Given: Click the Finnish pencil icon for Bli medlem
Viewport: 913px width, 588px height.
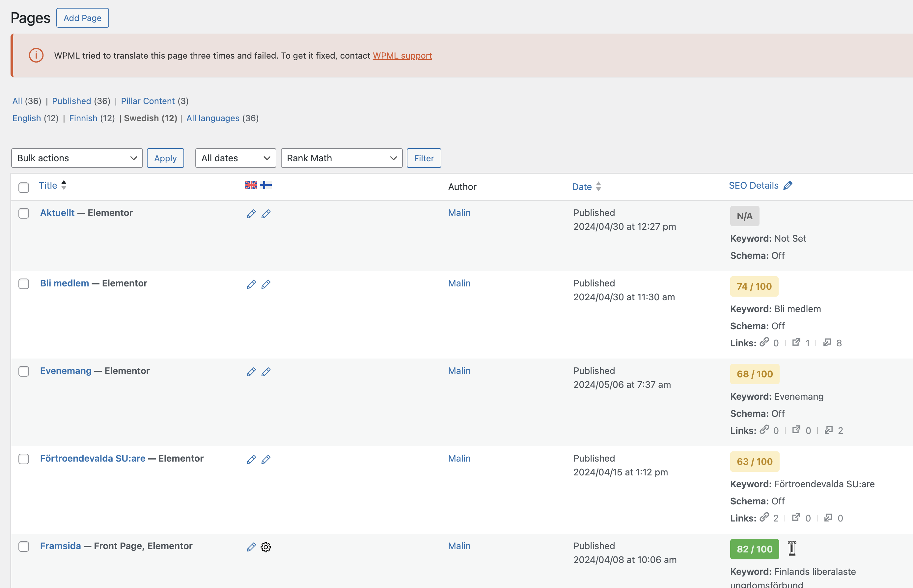Looking at the screenshot, I should point(266,284).
